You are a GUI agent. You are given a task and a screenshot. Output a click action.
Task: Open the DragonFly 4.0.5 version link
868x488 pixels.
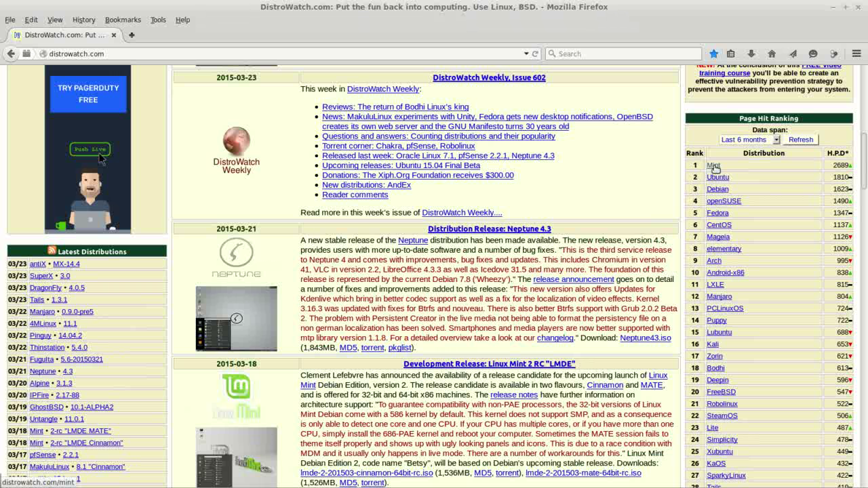pyautogui.click(x=77, y=288)
